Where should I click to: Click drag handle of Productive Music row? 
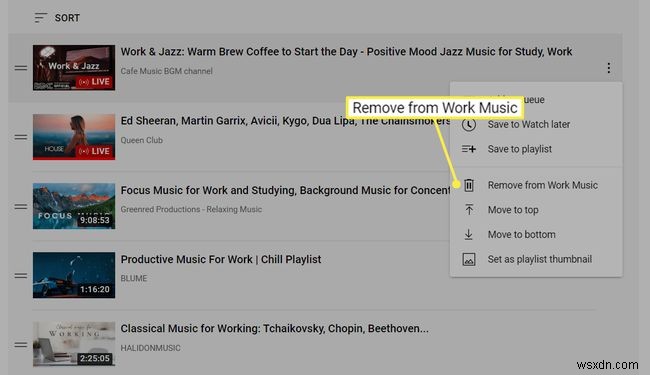[21, 276]
